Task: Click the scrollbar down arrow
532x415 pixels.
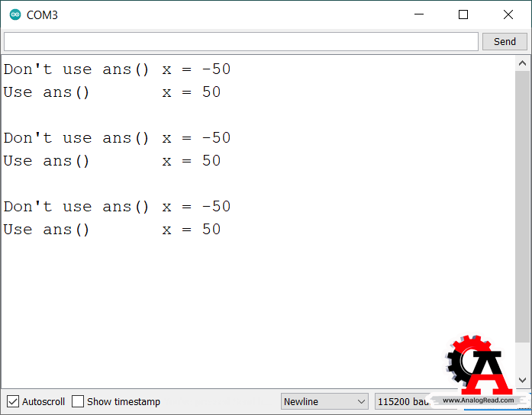Action: point(523,380)
